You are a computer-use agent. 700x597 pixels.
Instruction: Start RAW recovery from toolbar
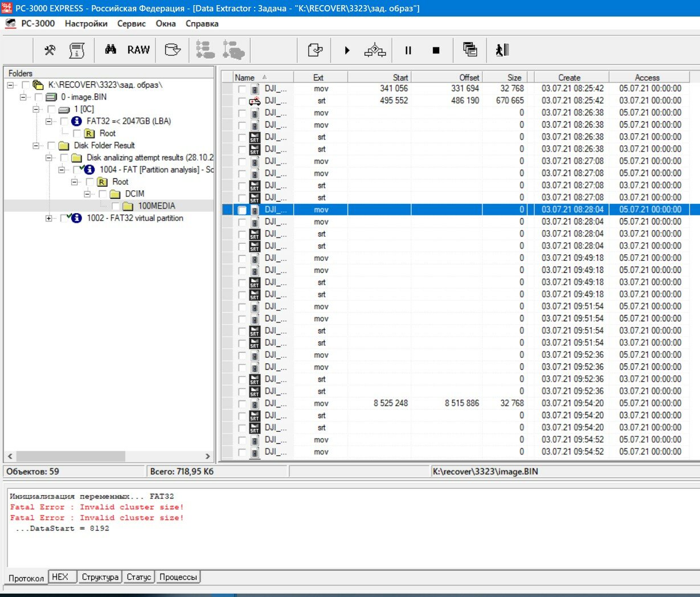click(138, 50)
